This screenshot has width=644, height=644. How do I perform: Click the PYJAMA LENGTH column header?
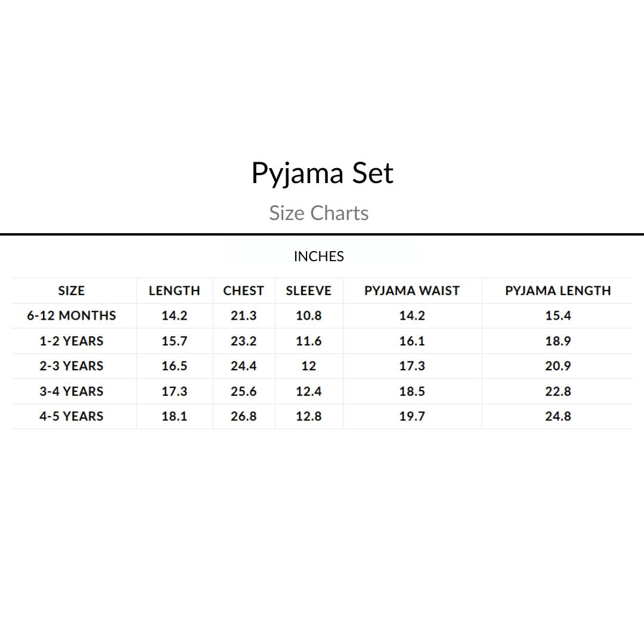[x=558, y=291]
